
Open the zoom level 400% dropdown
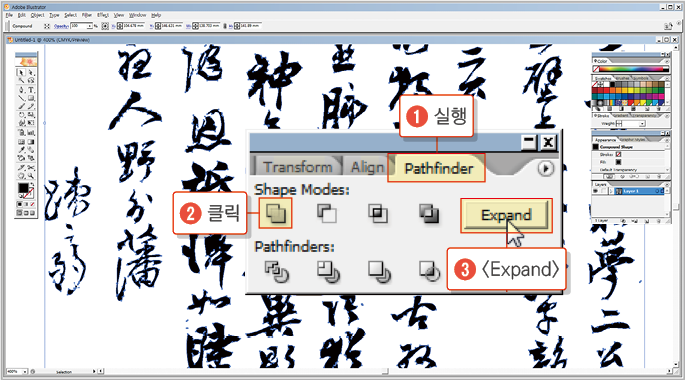point(25,371)
